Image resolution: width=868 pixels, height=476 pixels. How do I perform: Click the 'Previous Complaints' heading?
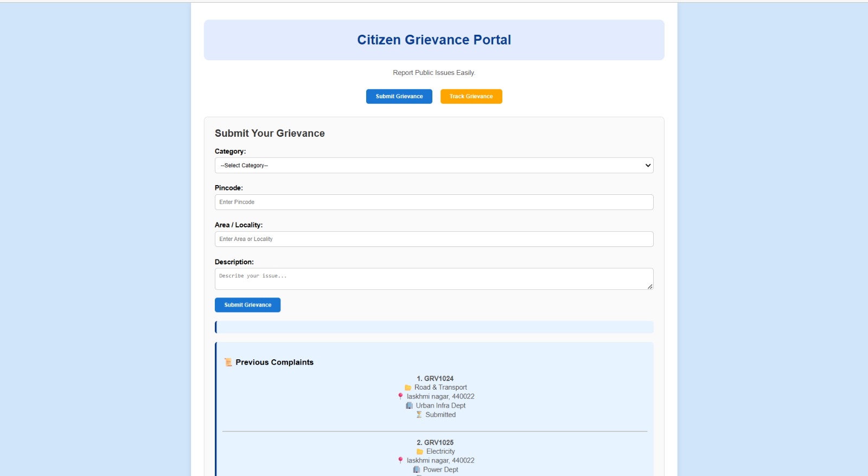click(x=275, y=362)
